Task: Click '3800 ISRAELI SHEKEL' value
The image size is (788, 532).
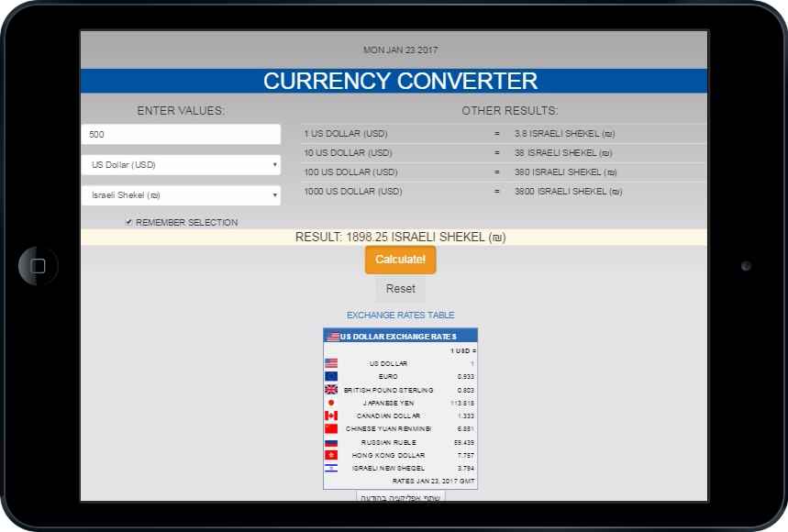Action: [568, 192]
